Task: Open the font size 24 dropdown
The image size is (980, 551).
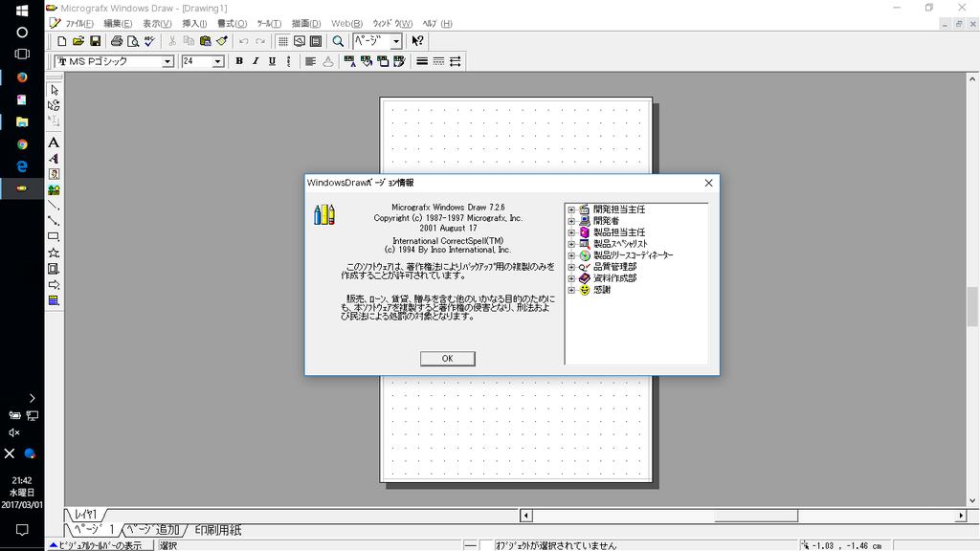Action: click(217, 61)
